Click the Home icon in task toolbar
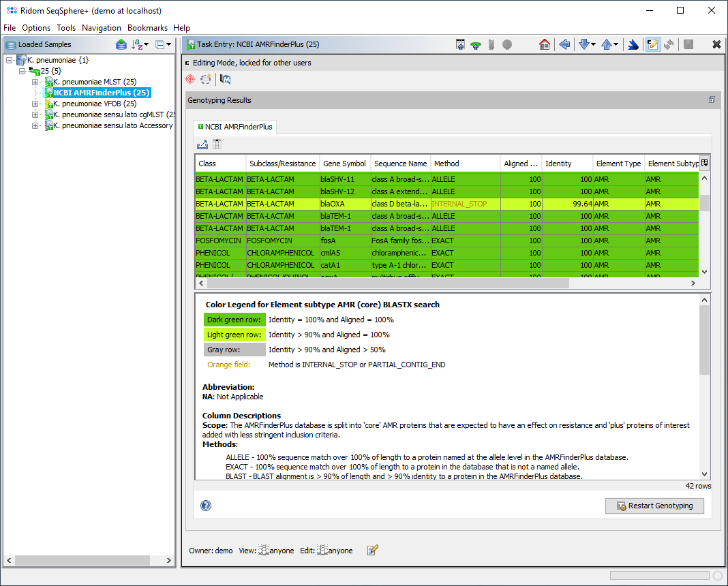 [x=544, y=44]
